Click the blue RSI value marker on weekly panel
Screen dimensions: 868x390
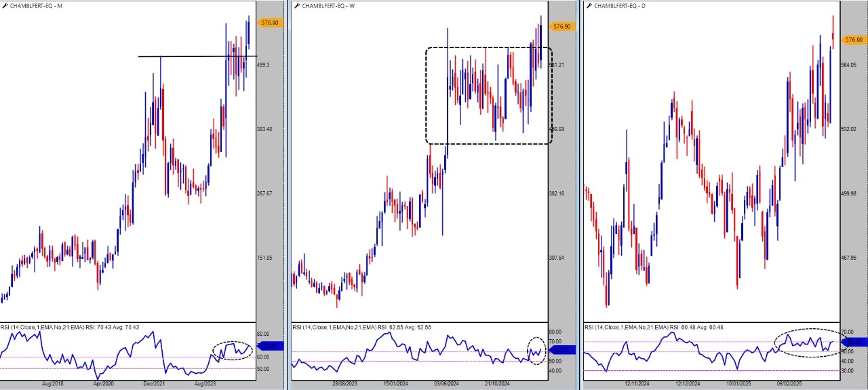tap(562, 350)
